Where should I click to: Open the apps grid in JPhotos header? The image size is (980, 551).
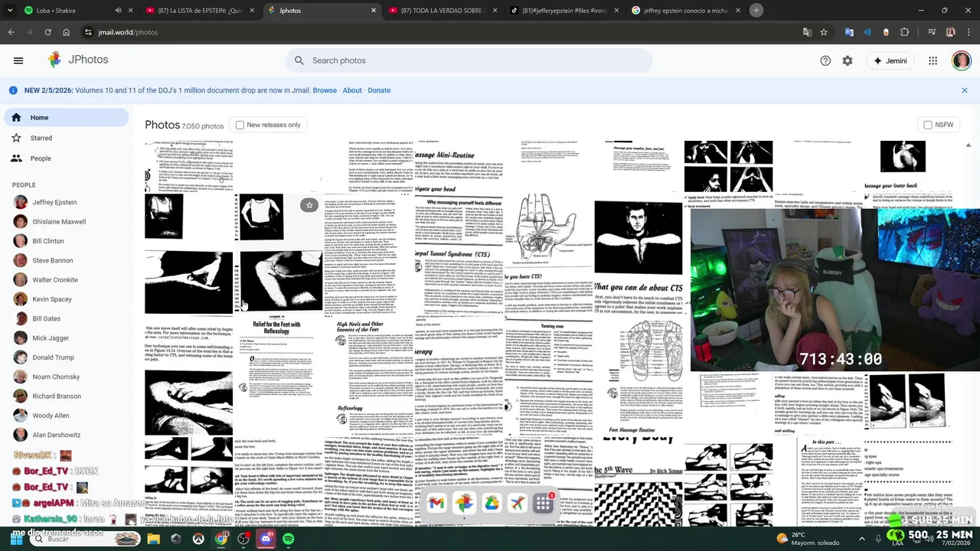coord(933,60)
